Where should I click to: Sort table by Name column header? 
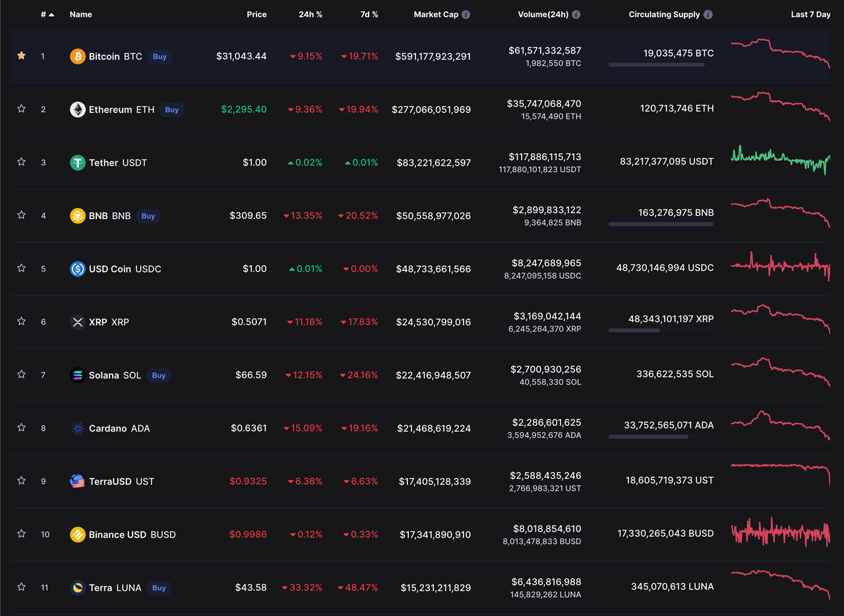[x=81, y=15]
